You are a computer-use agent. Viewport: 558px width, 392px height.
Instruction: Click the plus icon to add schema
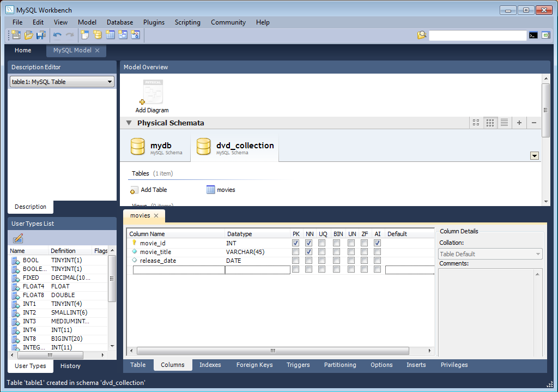click(519, 123)
